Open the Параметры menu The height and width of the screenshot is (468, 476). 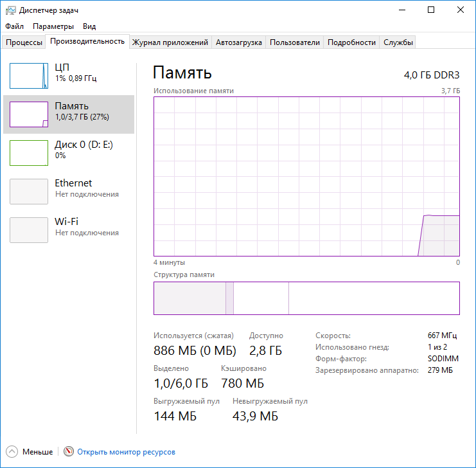pos(53,26)
